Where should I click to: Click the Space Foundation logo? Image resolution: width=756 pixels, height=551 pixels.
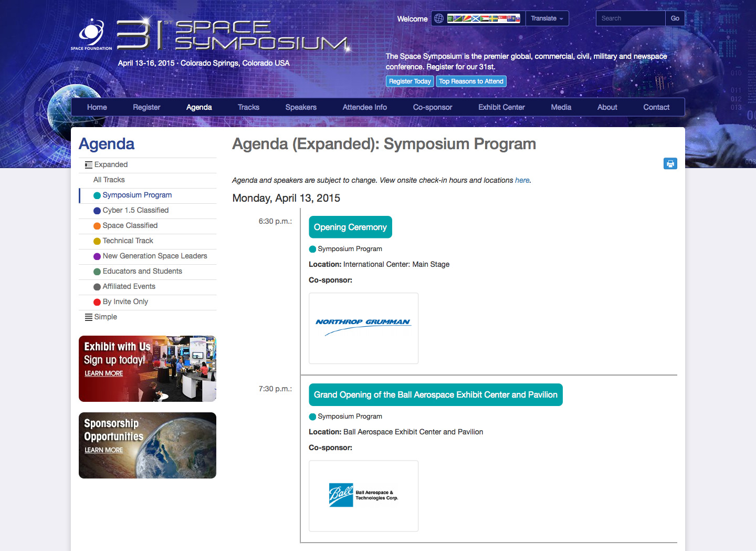[91, 35]
